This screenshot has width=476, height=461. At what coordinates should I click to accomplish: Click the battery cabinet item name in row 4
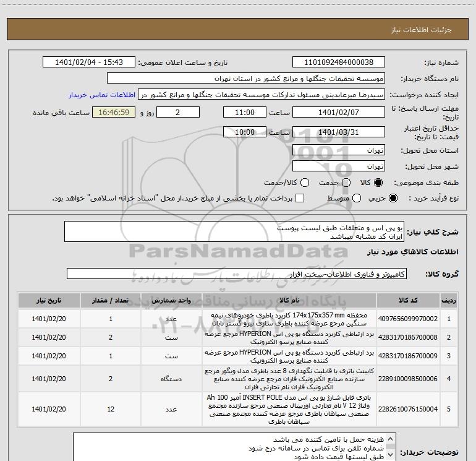[289, 379]
